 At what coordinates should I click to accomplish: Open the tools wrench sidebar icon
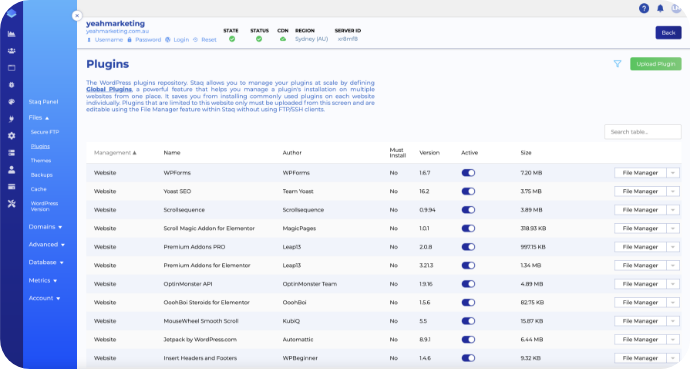(x=11, y=204)
